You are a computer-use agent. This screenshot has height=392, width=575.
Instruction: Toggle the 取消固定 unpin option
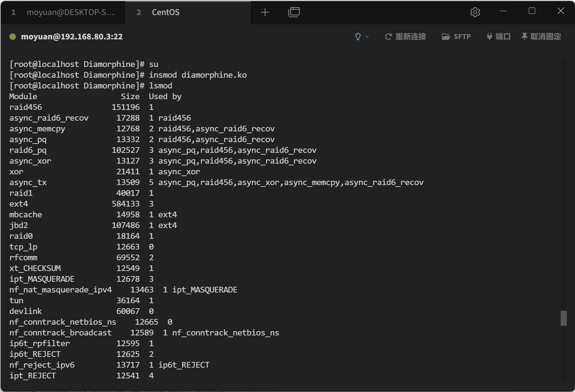(541, 37)
